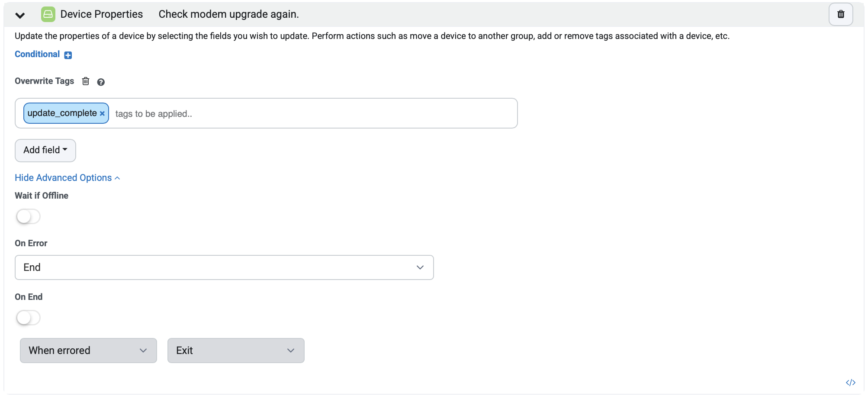
Task: Click the Device Properties title text
Action: pos(102,14)
